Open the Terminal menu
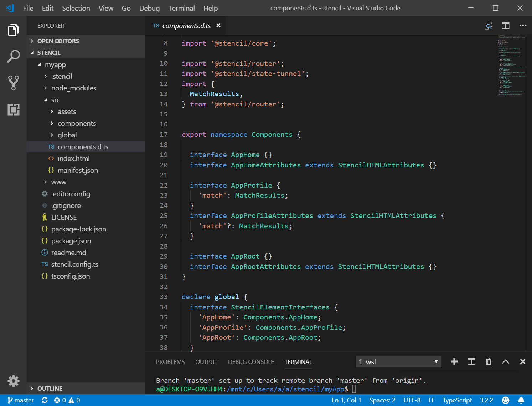Viewport: 532px width, 406px height. 181,8
